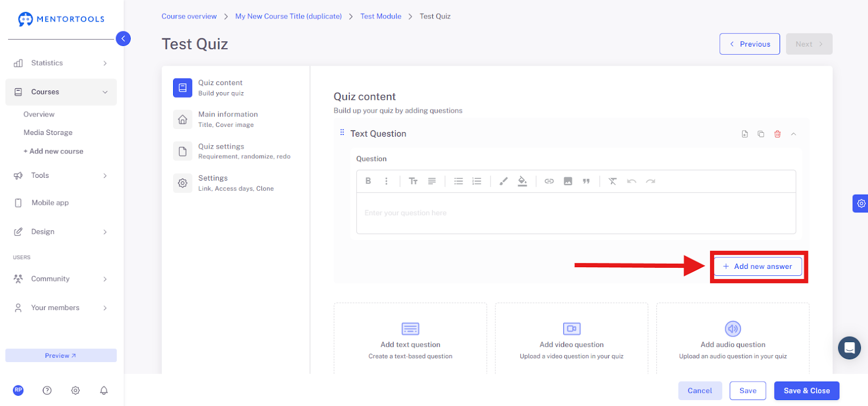The width and height of the screenshot is (868, 406).
Task: Click Save & Close
Action: pyautogui.click(x=807, y=391)
